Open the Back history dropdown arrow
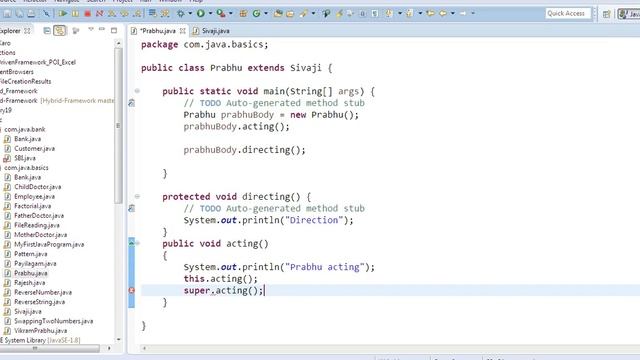The height and width of the screenshot is (360, 640). (x=453, y=14)
